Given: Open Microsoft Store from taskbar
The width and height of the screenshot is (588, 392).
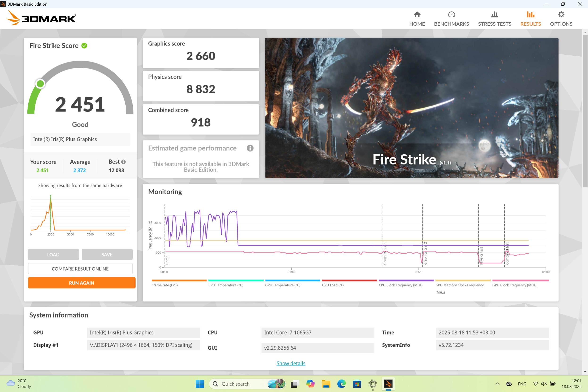Looking at the screenshot, I should 357,384.
